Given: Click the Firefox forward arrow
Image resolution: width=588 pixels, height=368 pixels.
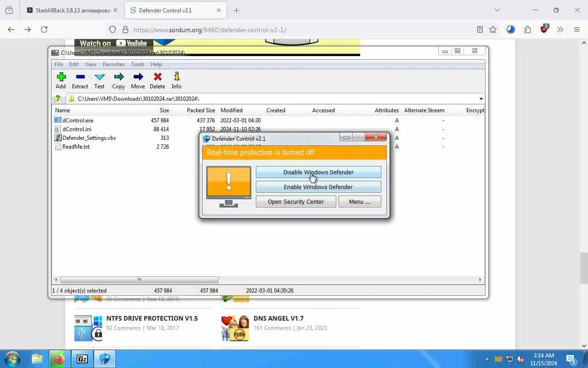Looking at the screenshot, I should (x=28, y=29).
